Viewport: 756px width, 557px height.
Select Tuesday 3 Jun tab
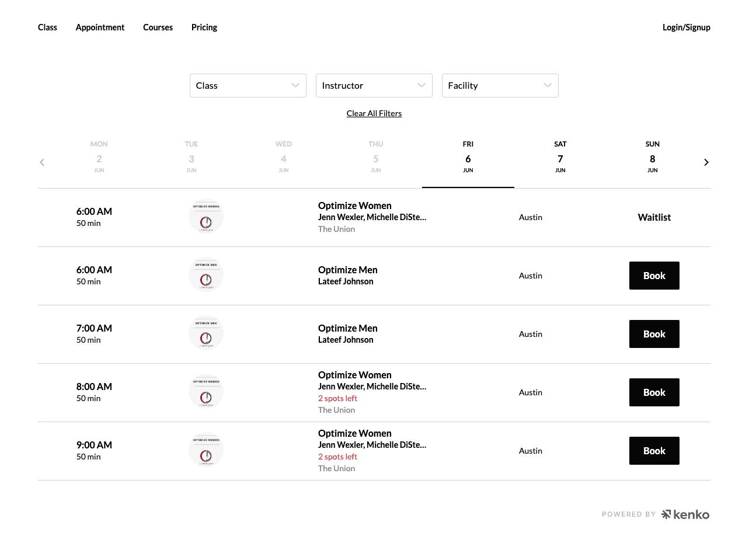pos(191,158)
